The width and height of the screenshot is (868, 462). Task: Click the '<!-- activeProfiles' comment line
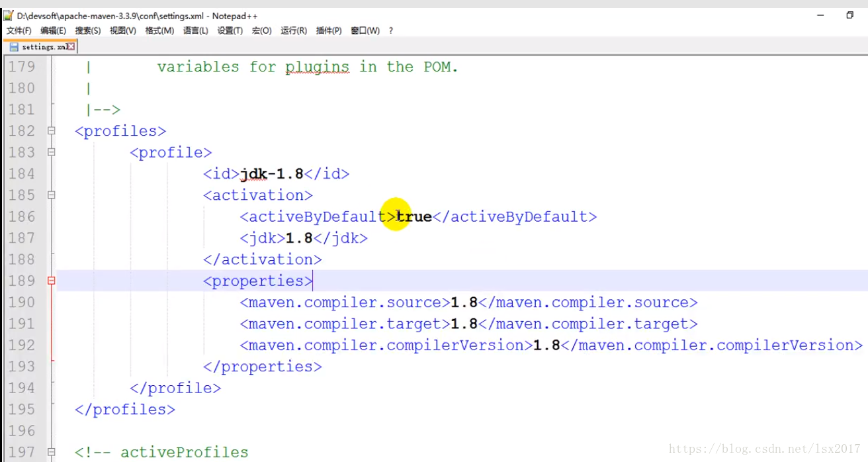[161, 452]
